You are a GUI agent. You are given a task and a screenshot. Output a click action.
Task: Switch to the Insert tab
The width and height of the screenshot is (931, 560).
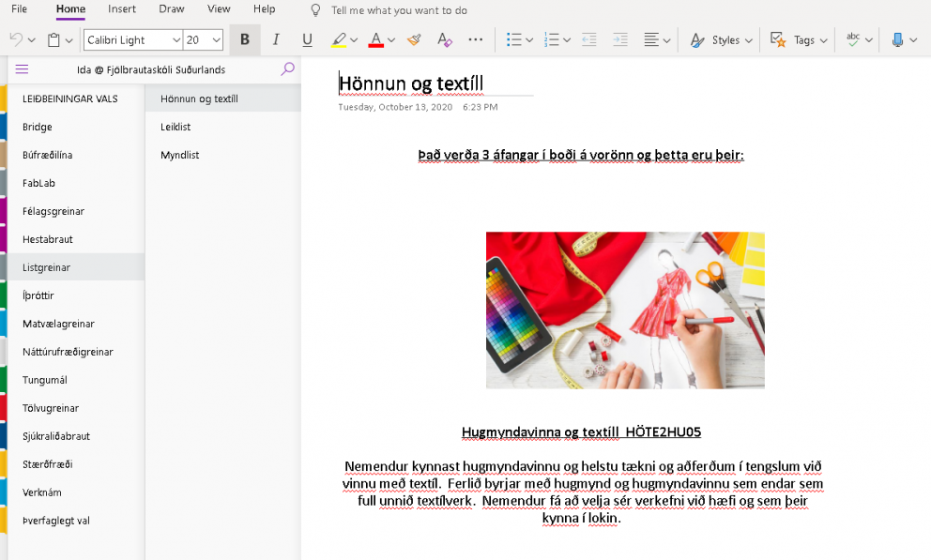coord(122,9)
